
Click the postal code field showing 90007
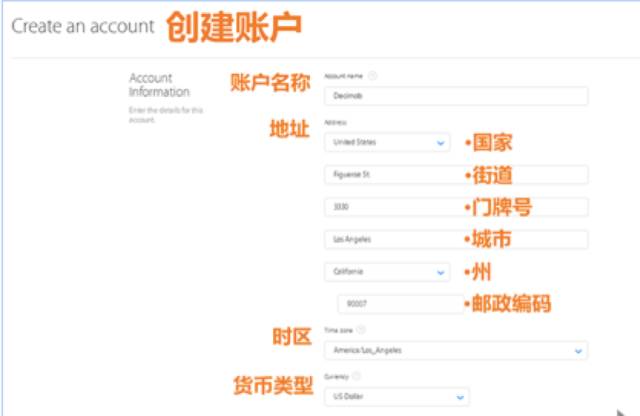(397, 303)
